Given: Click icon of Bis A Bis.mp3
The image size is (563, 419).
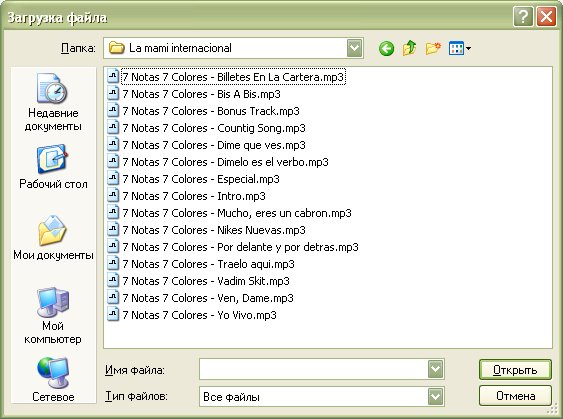Looking at the screenshot, I should 113,93.
